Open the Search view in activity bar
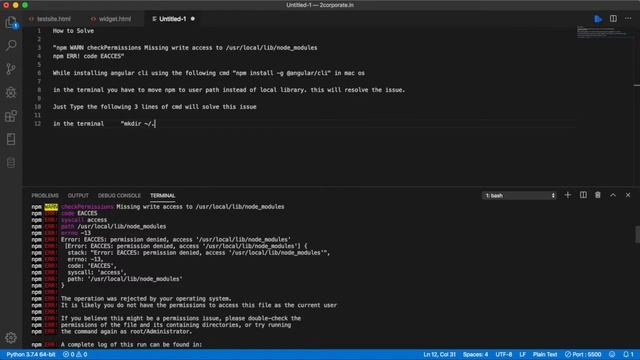Viewport: 640px width, 360px height. 11,45
